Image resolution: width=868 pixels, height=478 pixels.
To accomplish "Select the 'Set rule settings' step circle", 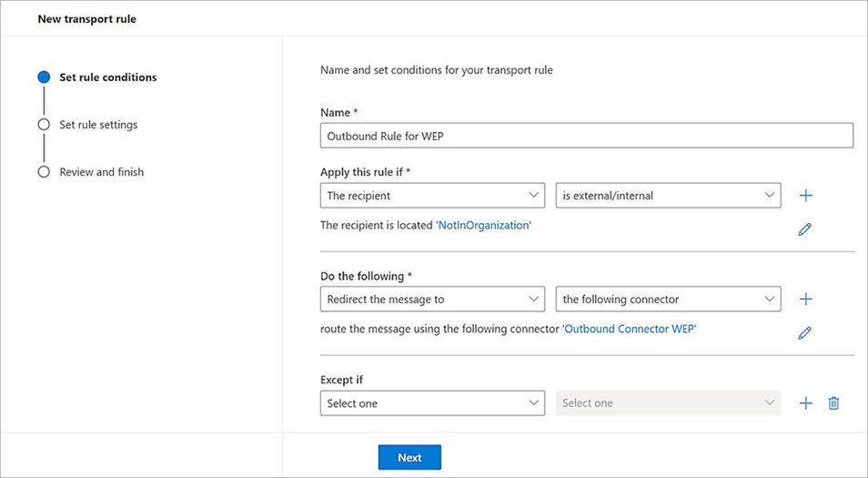I will [x=44, y=125].
